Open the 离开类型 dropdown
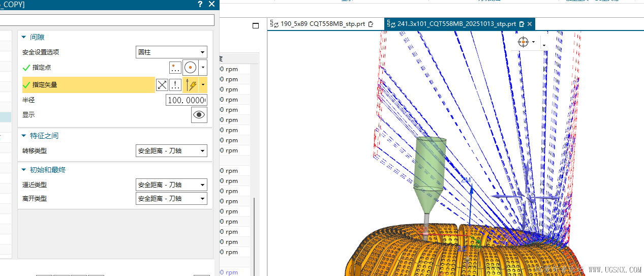This screenshot has height=276, width=644. pos(171,199)
